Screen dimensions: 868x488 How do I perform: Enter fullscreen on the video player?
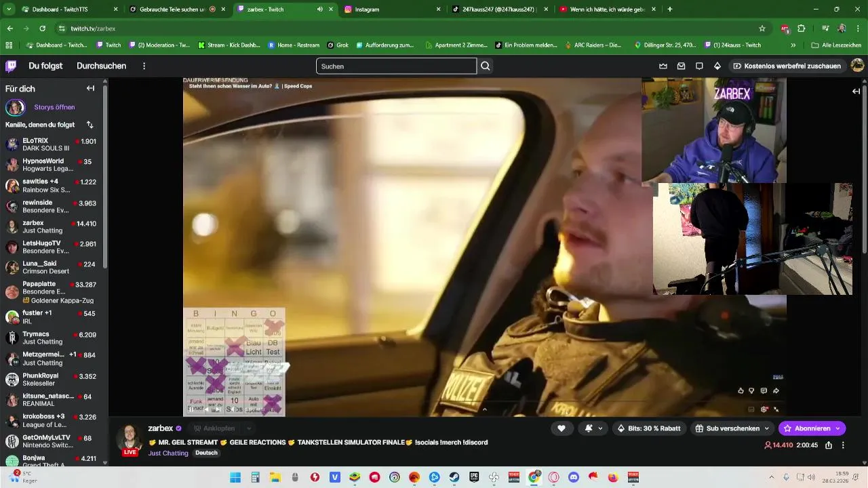coord(776,409)
